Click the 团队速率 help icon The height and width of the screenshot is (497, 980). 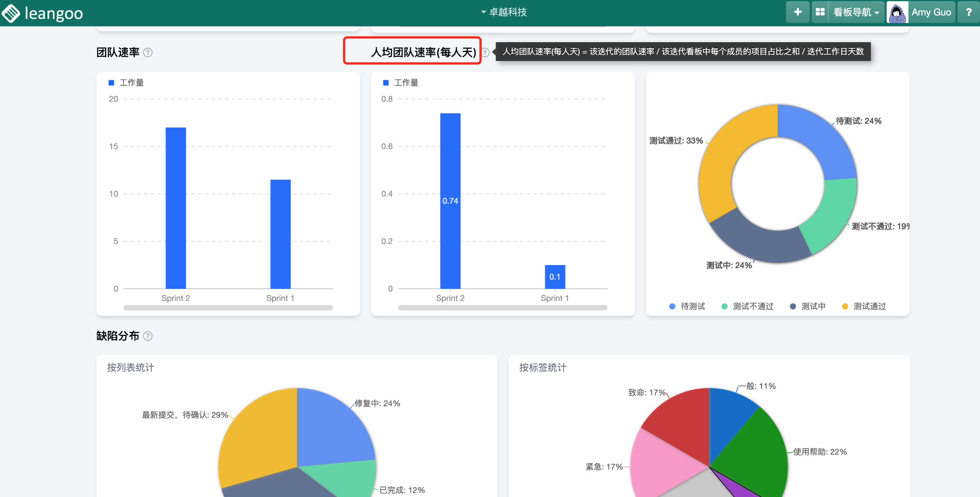point(148,52)
